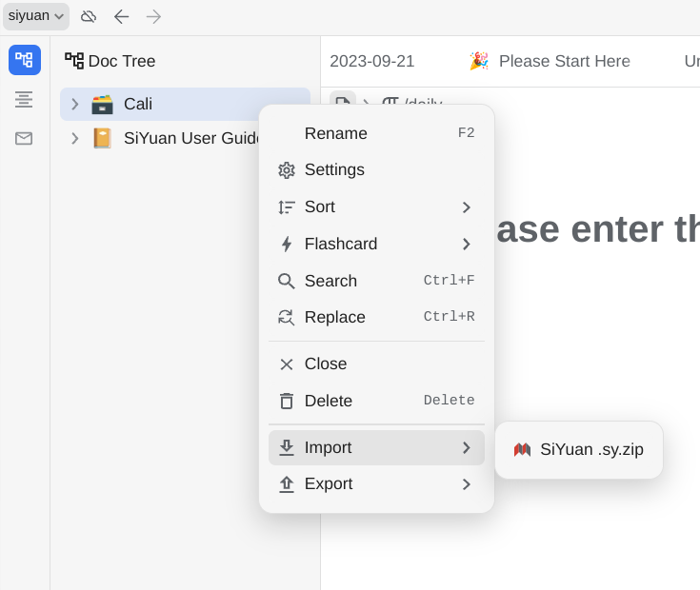Select SiYuan .sy.zip import option

pyautogui.click(x=579, y=449)
